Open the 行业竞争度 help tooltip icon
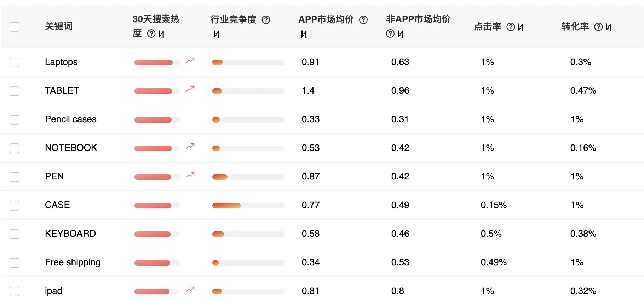The image size is (644, 301). 266,20
